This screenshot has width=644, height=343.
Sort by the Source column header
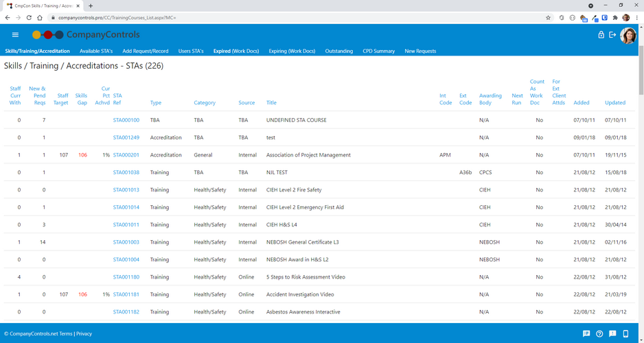point(247,103)
